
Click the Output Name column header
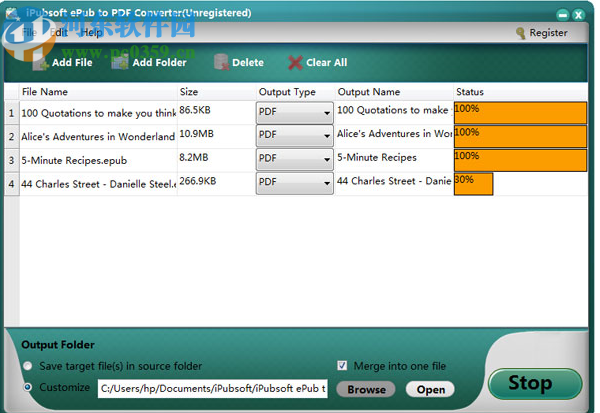click(395, 92)
